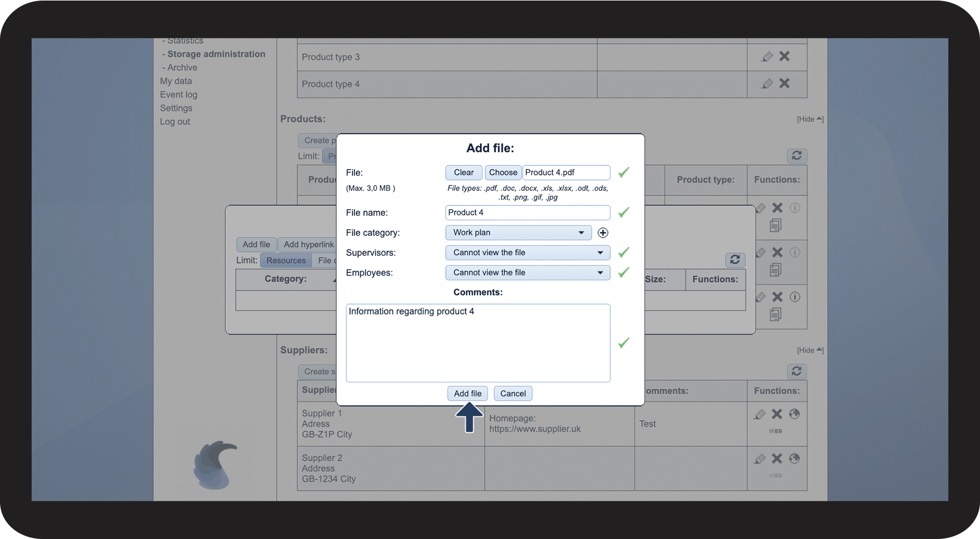Go to Event log in sidebar
980x539 pixels.
coord(179,95)
